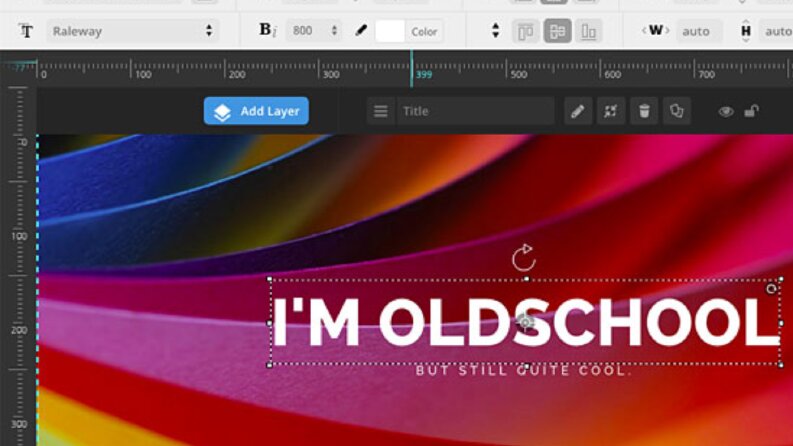Select the BUT STILL QUITE COOL subtitle
This screenshot has height=446, width=793.
coord(524,371)
